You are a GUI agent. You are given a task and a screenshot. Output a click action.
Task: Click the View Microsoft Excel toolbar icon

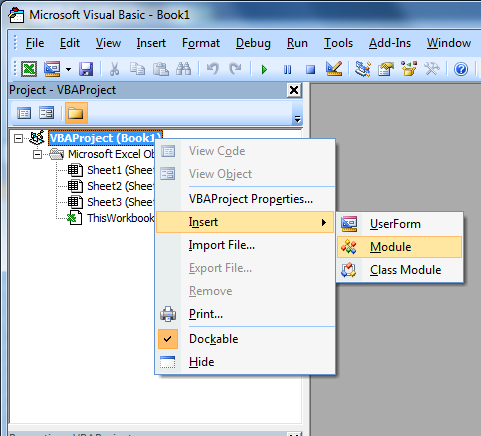point(29,69)
